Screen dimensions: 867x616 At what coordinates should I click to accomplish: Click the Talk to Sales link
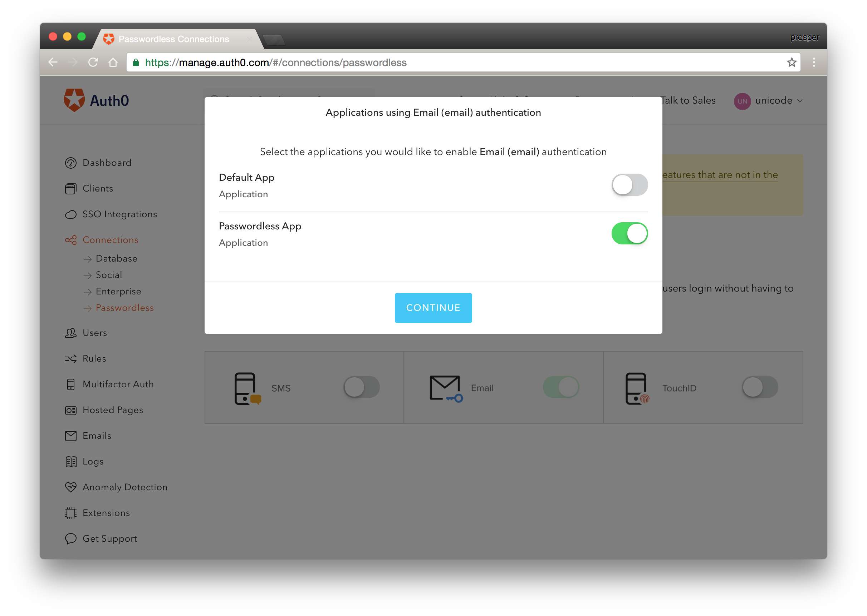tap(686, 101)
